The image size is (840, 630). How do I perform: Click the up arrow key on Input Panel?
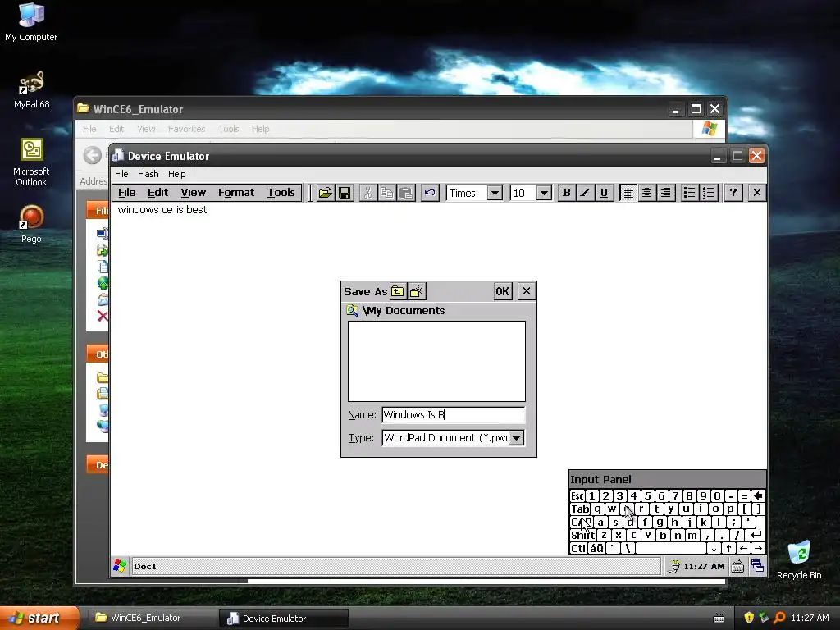coord(728,548)
